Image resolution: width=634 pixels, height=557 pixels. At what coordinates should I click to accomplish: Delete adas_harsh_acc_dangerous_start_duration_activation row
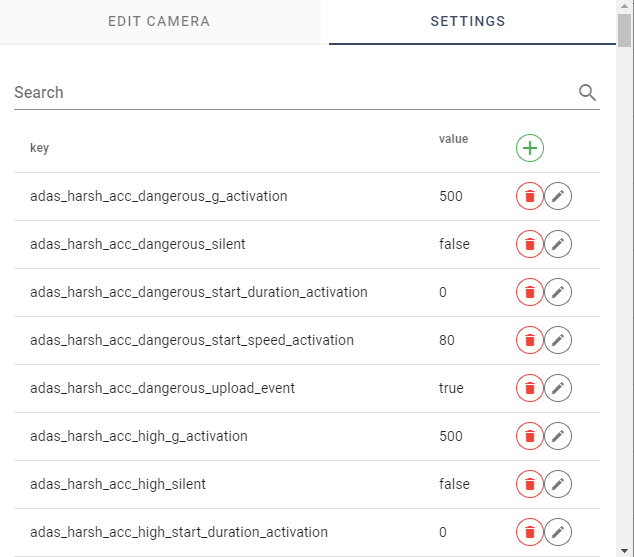[x=529, y=292]
